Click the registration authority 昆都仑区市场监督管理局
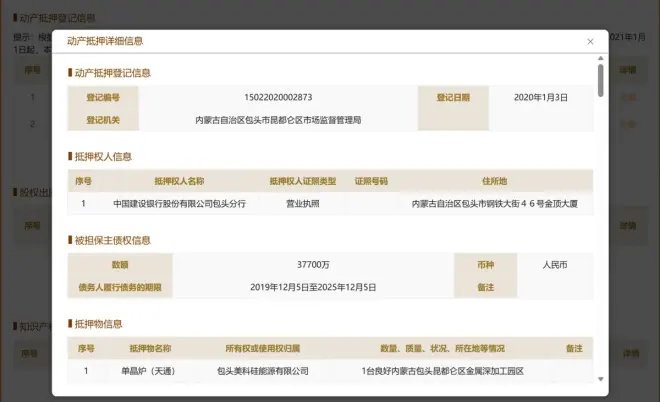Screen dimensions: 660x402 (x=278, y=120)
